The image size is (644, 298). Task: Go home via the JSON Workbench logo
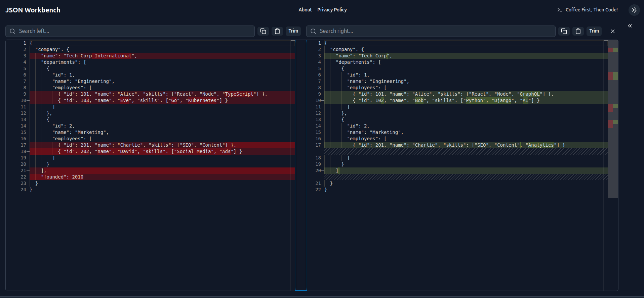pos(33,10)
